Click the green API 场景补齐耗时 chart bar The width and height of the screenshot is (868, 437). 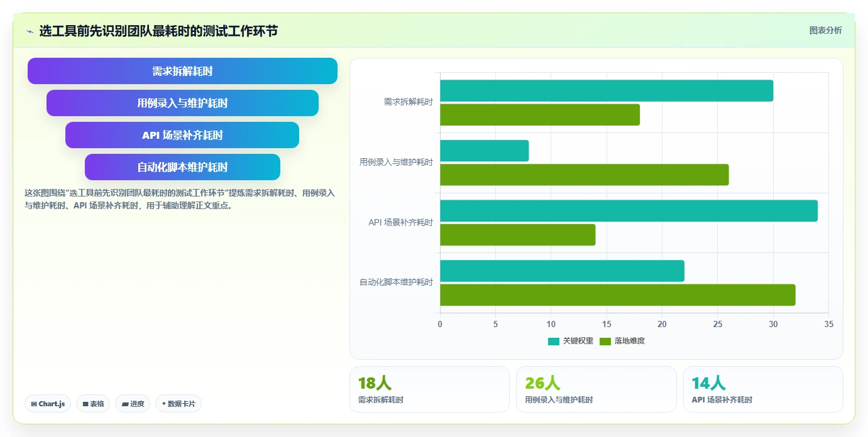517,235
